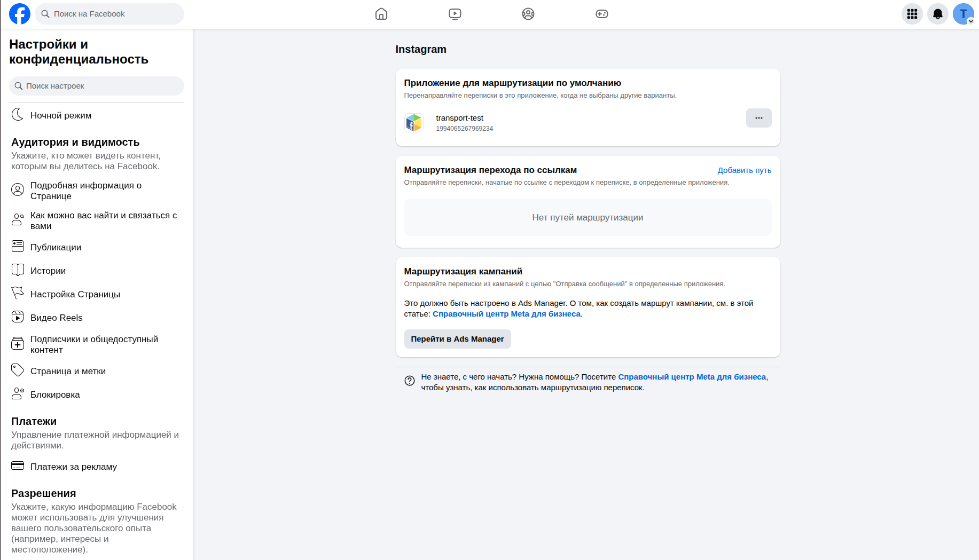The height and width of the screenshot is (560, 979).
Task: Open the Groups icon in top bar
Action: (528, 14)
